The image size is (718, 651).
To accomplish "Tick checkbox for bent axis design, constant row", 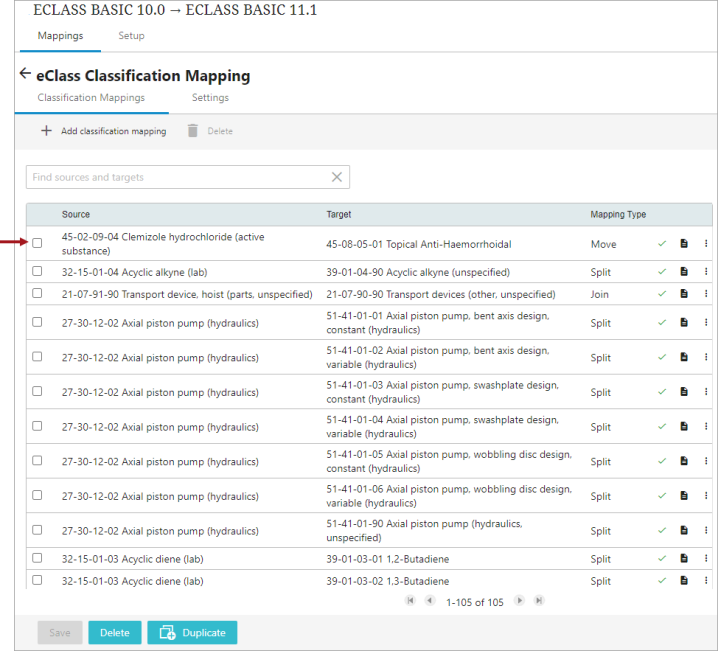I will point(37,322).
